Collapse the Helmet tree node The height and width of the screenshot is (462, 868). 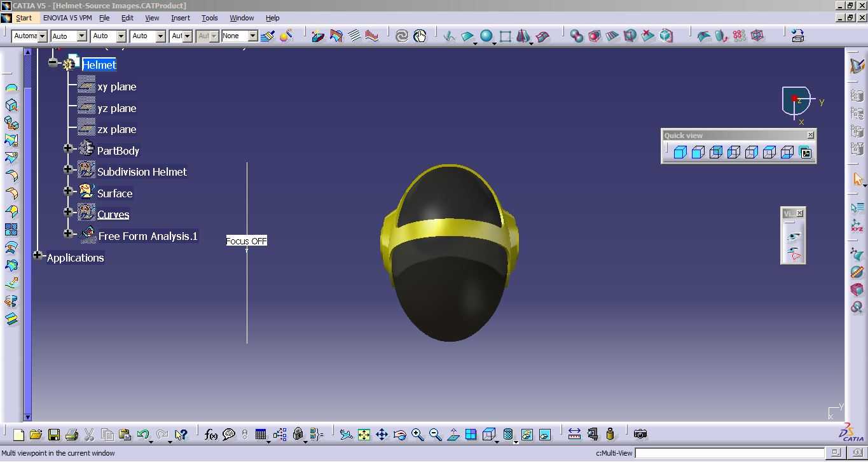pyautogui.click(x=53, y=63)
